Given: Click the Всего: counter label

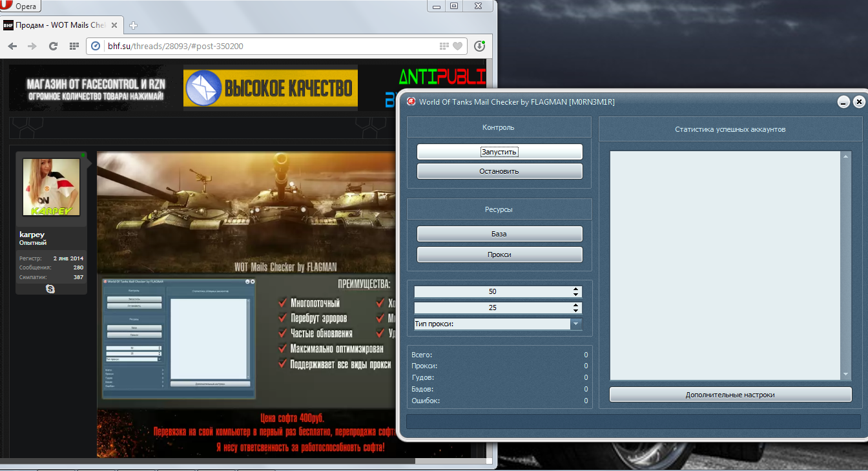Looking at the screenshot, I should [422, 355].
